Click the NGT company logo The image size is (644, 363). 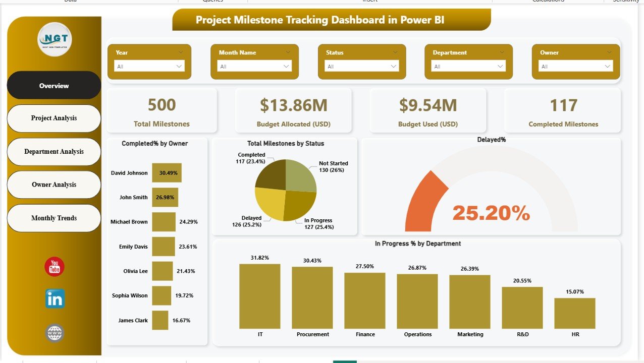tap(54, 39)
